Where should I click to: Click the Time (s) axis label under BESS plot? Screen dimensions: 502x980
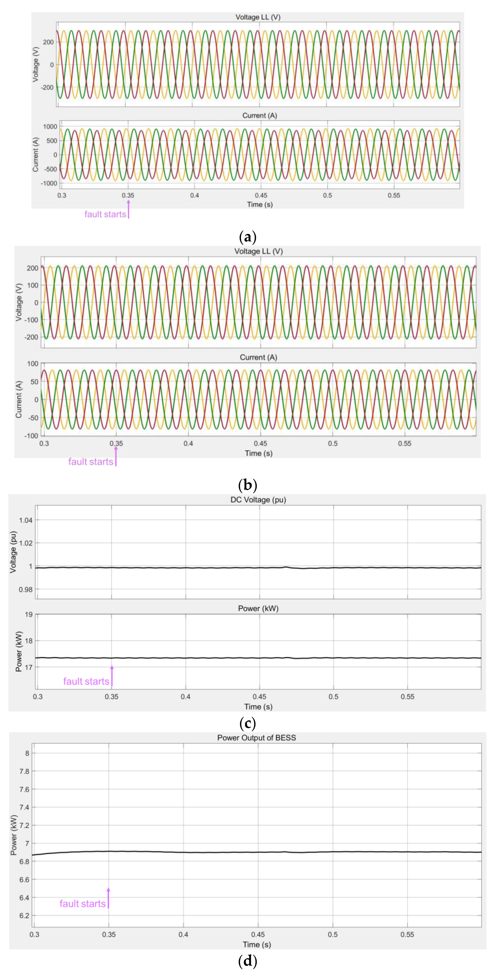click(257, 944)
